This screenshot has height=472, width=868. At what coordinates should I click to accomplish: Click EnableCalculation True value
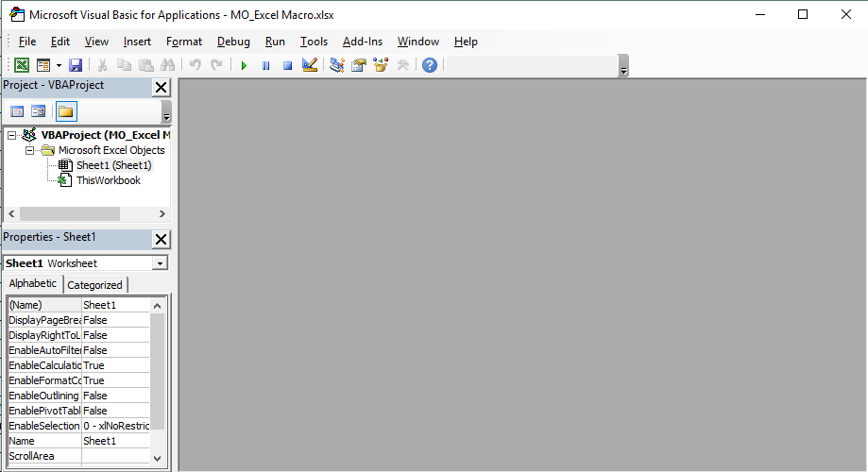[115, 365]
